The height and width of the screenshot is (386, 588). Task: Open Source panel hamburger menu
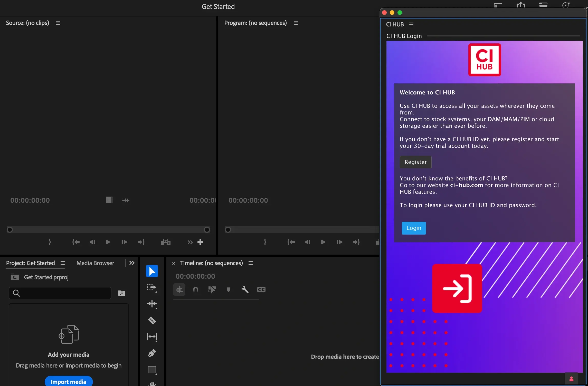[58, 23]
